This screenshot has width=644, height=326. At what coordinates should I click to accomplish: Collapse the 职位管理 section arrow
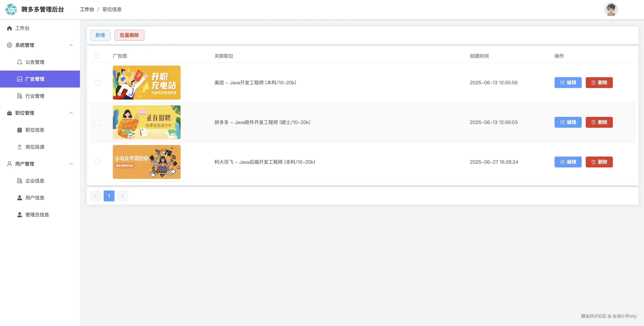71,113
